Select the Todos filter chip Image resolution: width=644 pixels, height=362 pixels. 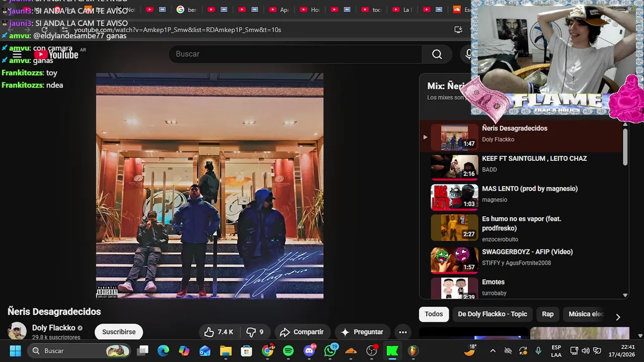tap(434, 314)
